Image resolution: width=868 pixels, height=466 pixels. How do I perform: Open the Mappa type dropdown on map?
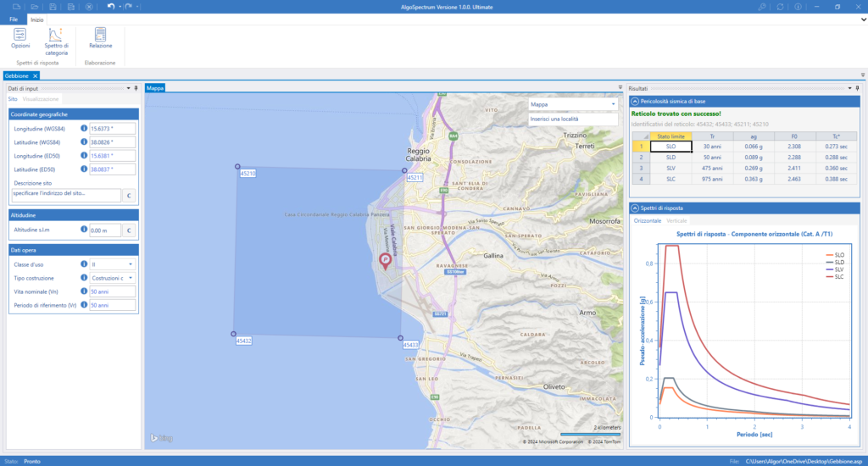click(613, 104)
